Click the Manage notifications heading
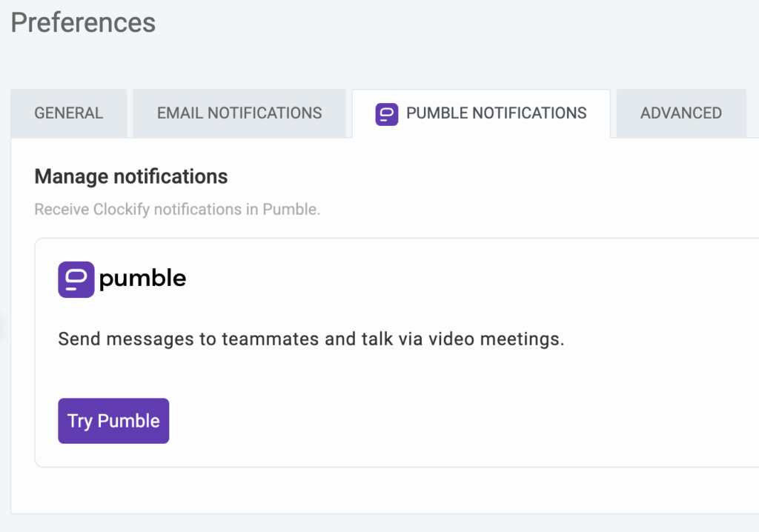This screenshot has width=759, height=532. pyautogui.click(x=130, y=176)
